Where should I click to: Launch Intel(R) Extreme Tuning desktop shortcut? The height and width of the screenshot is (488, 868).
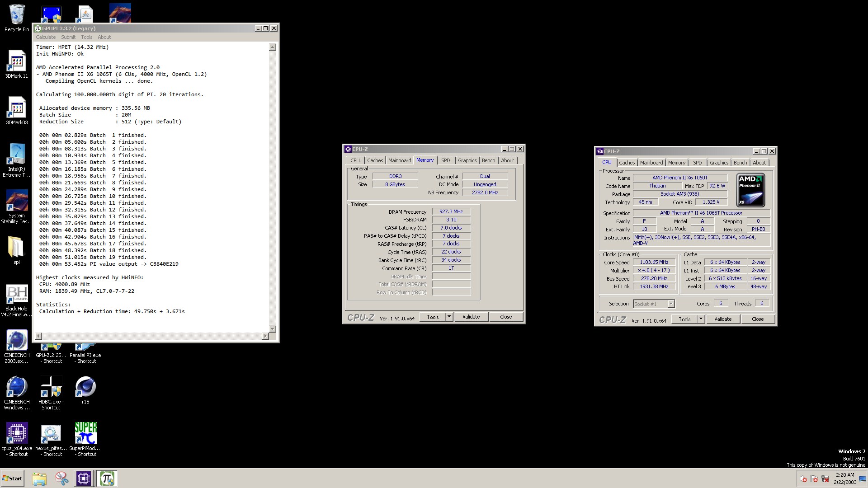[x=17, y=160]
